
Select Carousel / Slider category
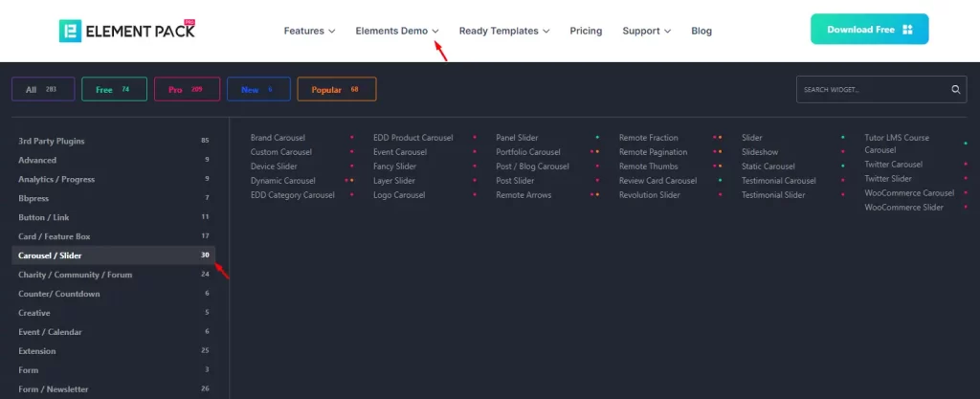(x=113, y=255)
